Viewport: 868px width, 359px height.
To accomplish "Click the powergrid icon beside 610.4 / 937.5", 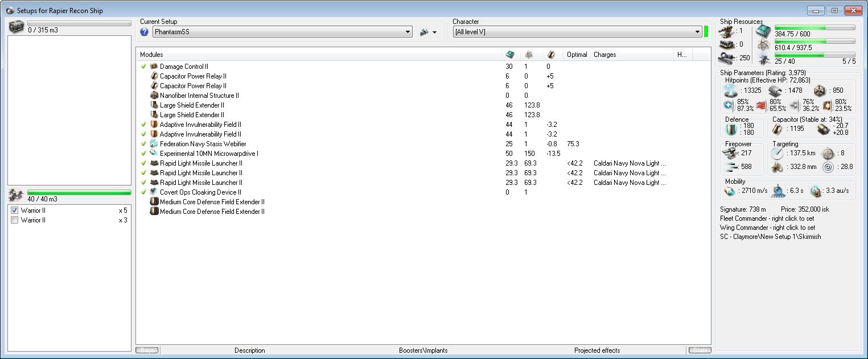I will pyautogui.click(x=763, y=45).
